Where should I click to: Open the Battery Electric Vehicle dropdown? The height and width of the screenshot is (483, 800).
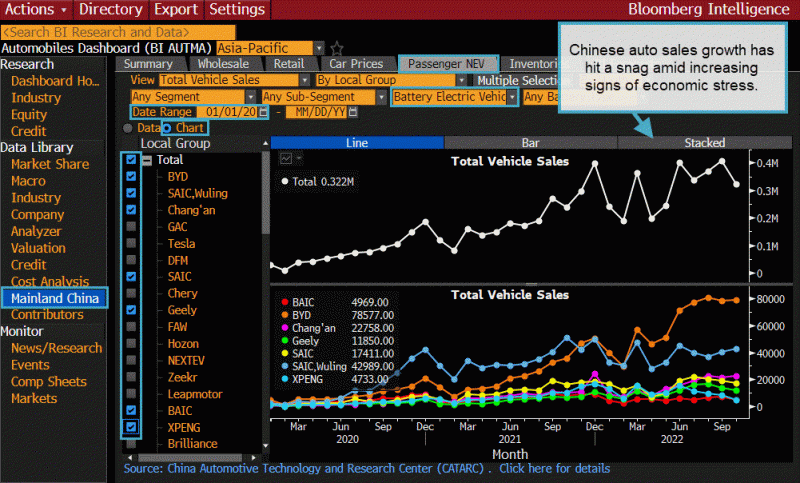click(512, 97)
